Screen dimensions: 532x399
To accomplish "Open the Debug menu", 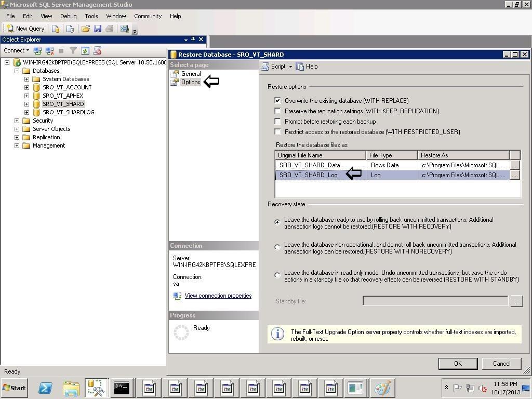I will coord(69,16).
